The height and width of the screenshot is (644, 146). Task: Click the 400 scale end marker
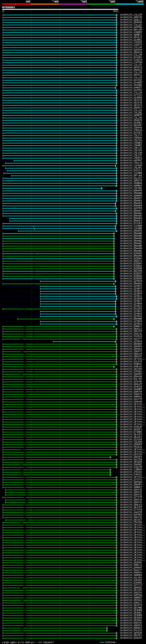coord(115,11)
